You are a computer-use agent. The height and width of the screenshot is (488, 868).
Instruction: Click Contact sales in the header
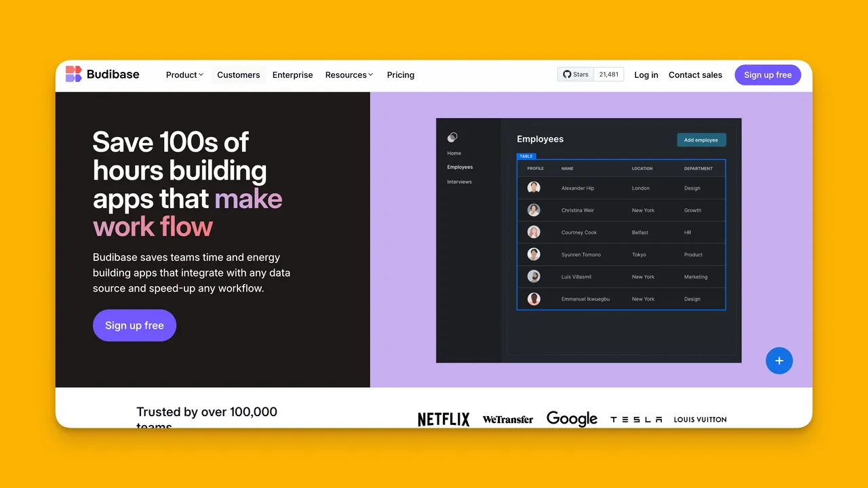[x=695, y=75]
